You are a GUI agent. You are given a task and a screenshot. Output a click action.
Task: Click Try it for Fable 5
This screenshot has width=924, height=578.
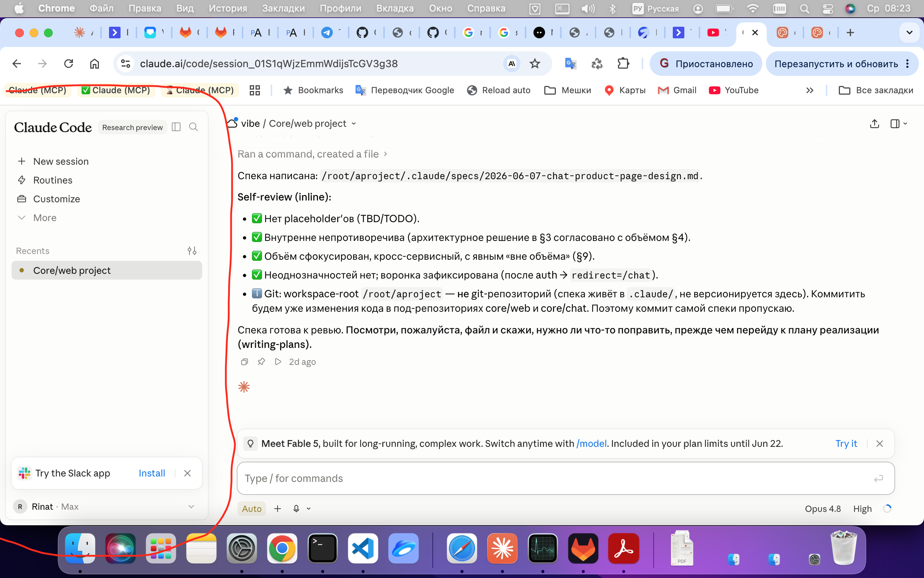click(x=846, y=444)
